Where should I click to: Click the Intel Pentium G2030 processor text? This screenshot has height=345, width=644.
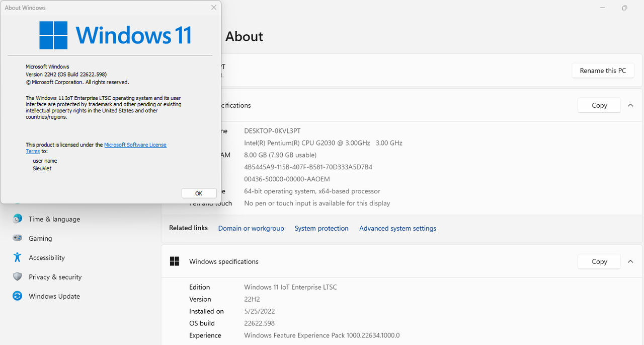[x=323, y=143]
